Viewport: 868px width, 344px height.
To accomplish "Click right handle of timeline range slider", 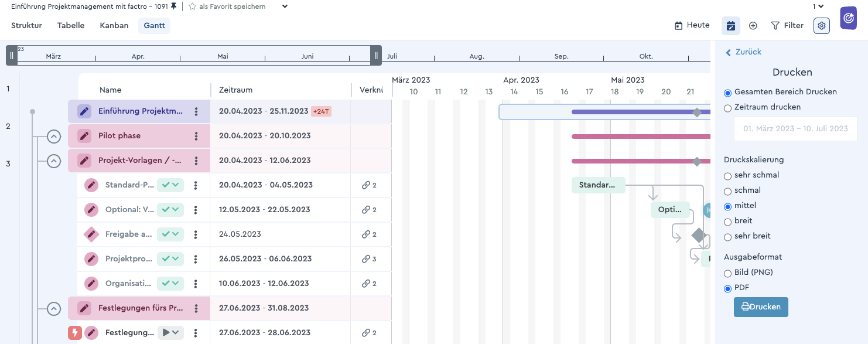I will tap(376, 56).
